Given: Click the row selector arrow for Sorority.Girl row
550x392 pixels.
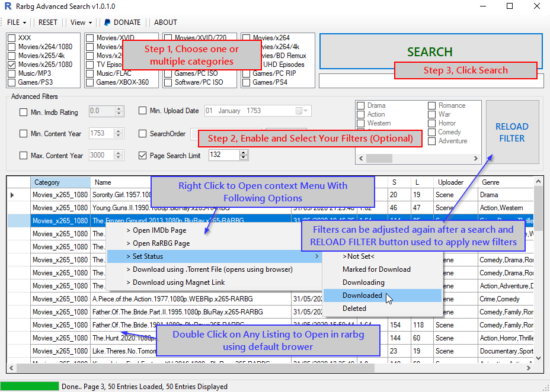Looking at the screenshot, I should (x=12, y=195).
